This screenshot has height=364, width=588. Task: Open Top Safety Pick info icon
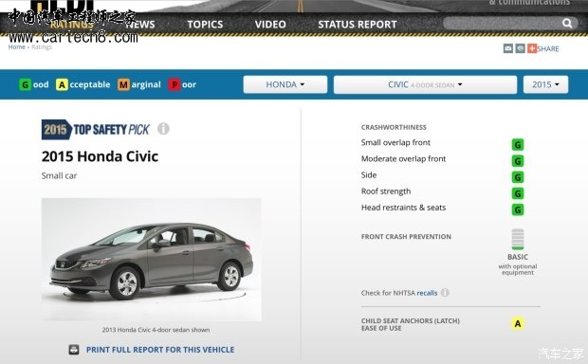click(x=163, y=129)
